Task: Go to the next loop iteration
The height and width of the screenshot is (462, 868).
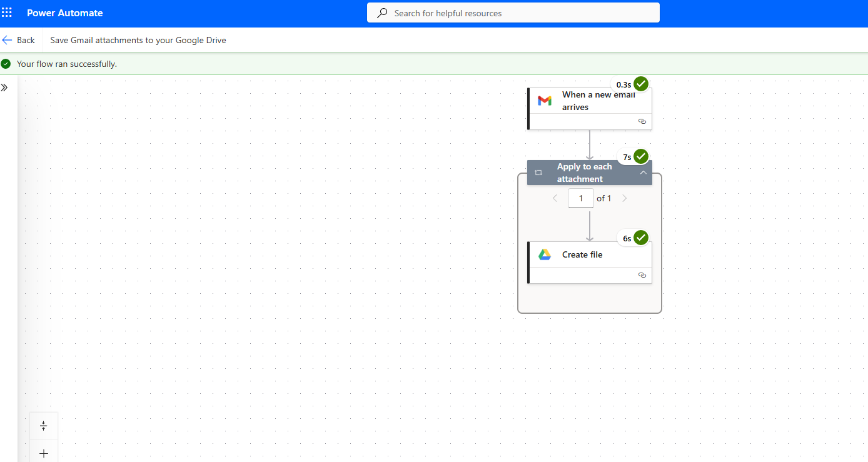Action: (x=624, y=198)
